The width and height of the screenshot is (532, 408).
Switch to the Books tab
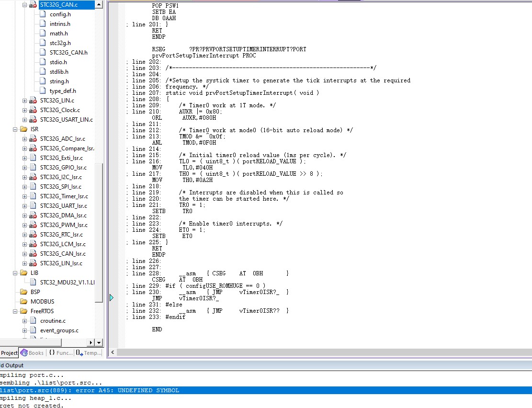click(x=32, y=353)
